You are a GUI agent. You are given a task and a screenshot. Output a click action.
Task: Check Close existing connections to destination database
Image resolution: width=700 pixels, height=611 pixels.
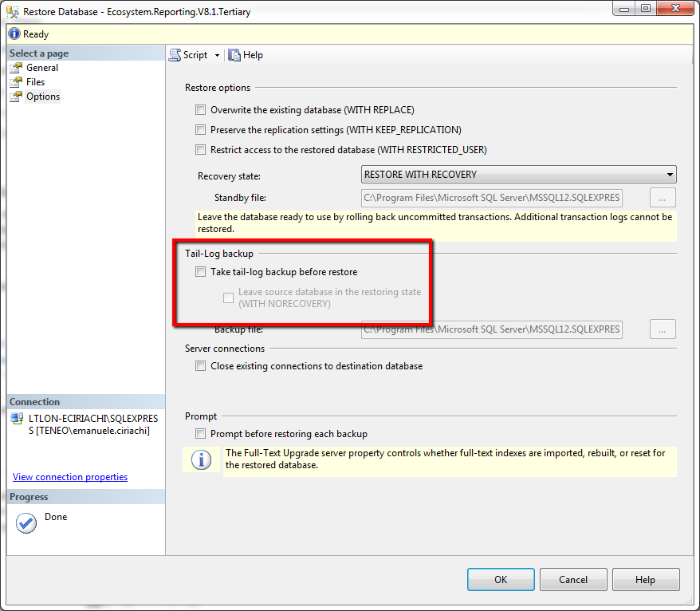coord(200,366)
